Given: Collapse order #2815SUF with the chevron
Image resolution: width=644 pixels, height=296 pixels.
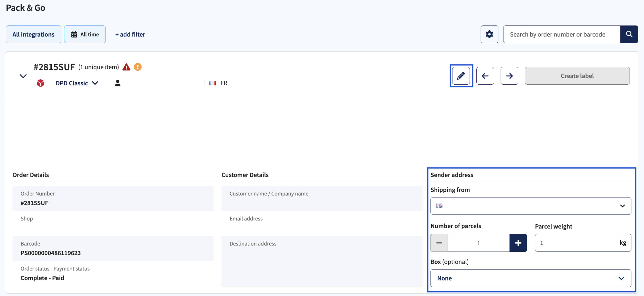Looking at the screenshot, I should coord(23,76).
